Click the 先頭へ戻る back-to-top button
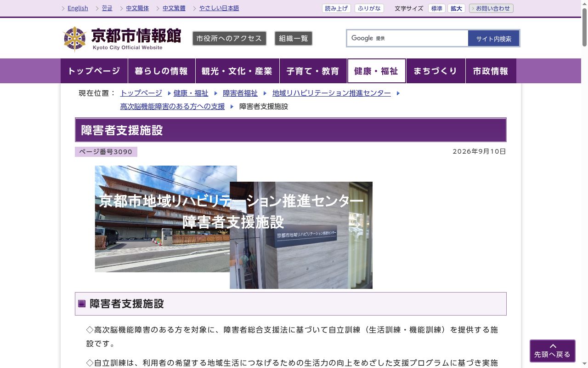 [x=553, y=351]
